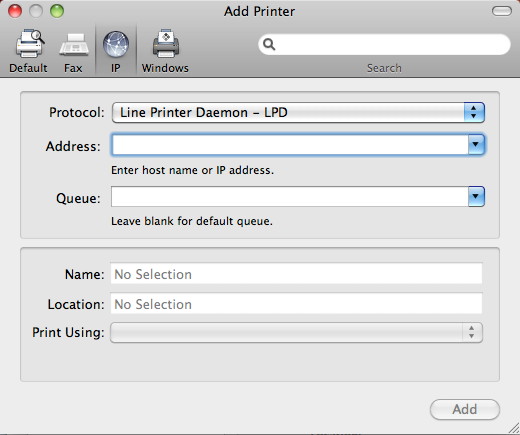Click the Add button
Screen dimensions: 520x435
click(x=465, y=409)
